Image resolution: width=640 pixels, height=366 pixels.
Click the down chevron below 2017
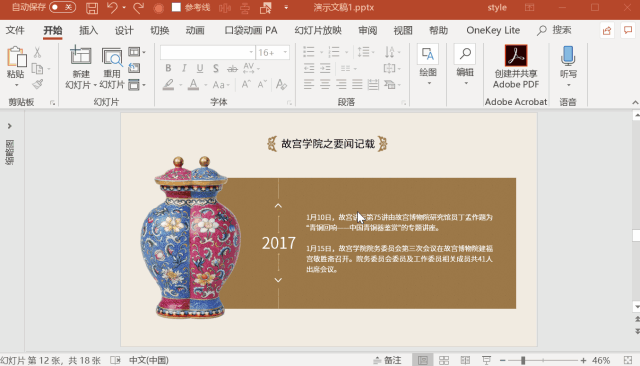click(x=278, y=280)
